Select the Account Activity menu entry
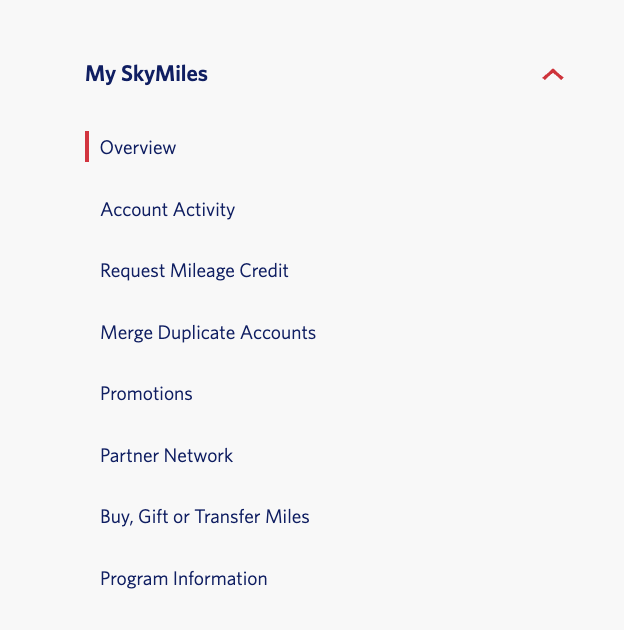The width and height of the screenshot is (624, 630). click(x=168, y=209)
